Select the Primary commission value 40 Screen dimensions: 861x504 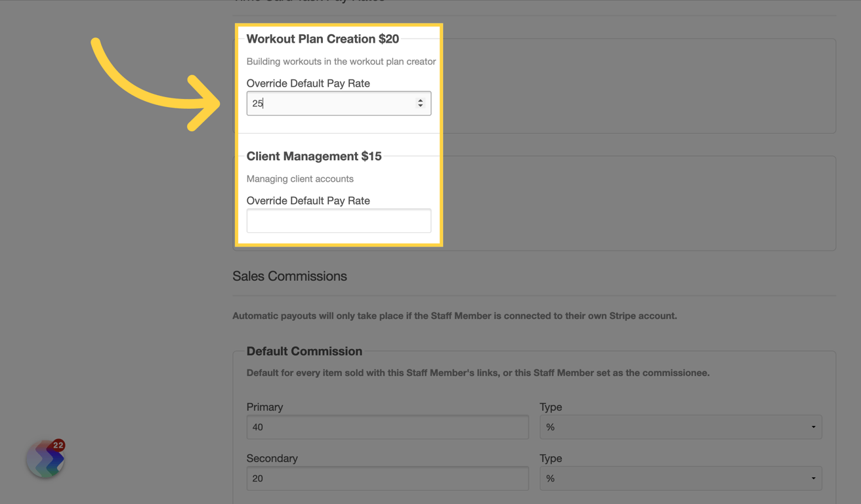387,427
